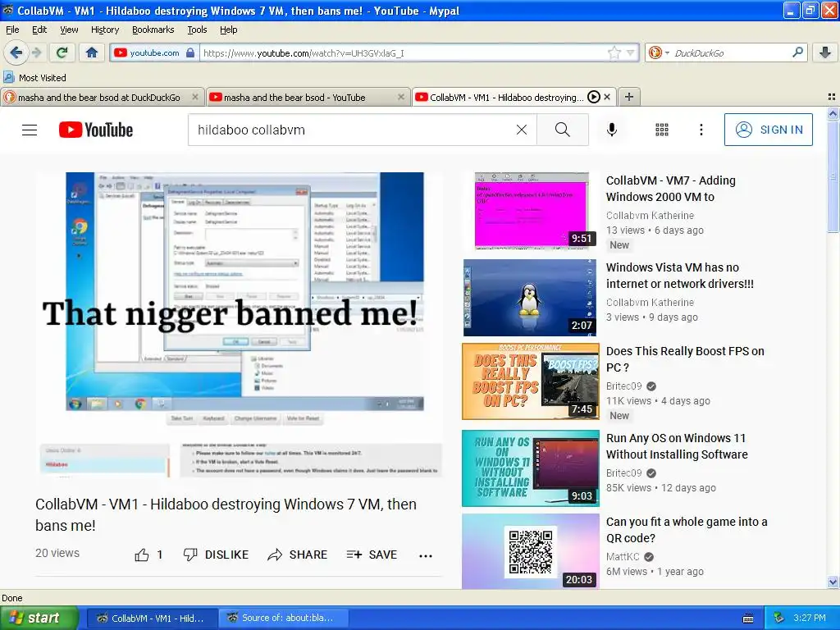Open a new tab with the plus button
The width and height of the screenshot is (840, 630).
629,97
